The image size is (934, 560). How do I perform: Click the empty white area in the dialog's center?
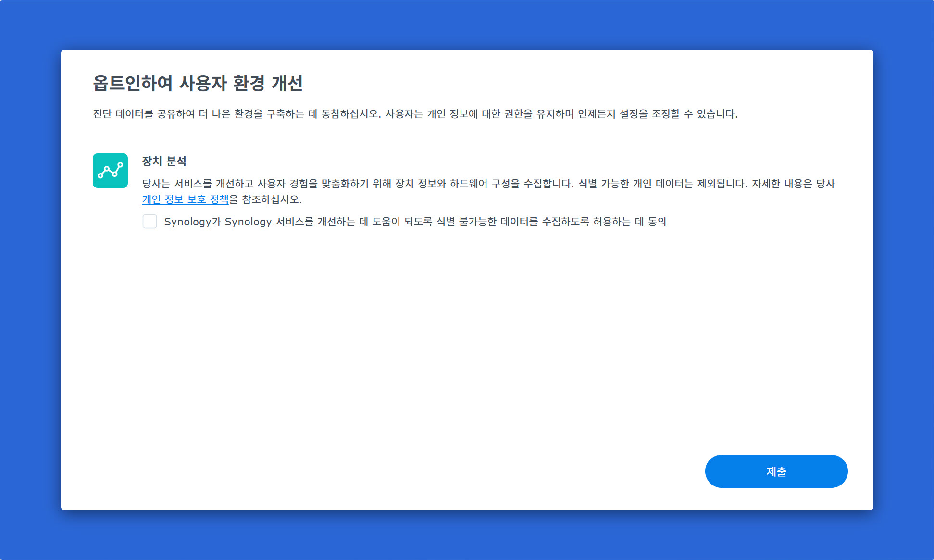(x=466, y=336)
